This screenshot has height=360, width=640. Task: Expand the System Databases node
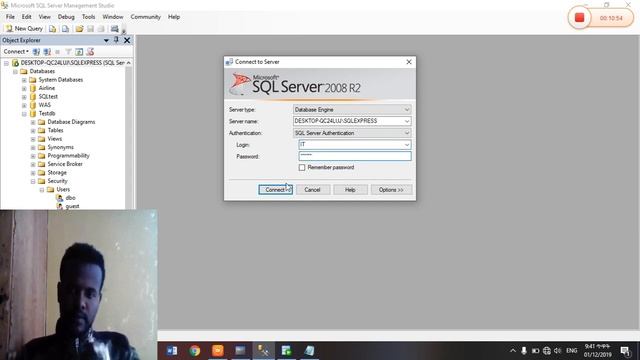pyautogui.click(x=24, y=80)
